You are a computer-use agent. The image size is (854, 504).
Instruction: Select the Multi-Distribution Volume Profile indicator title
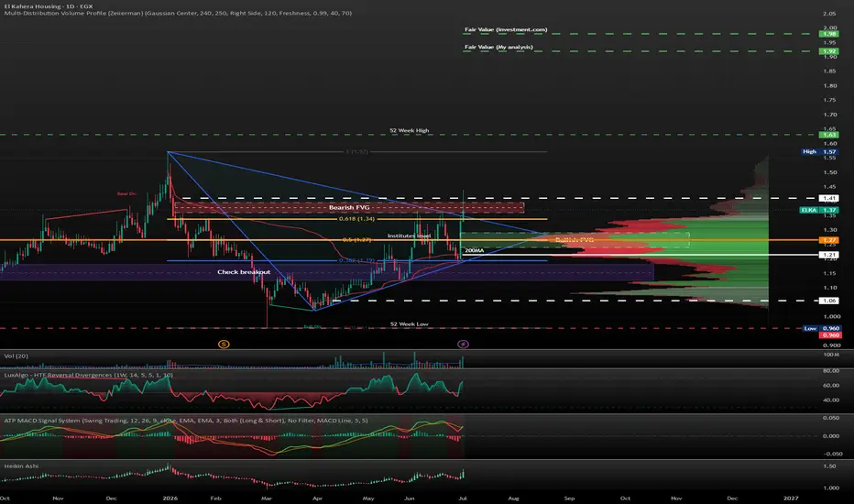tap(178, 13)
